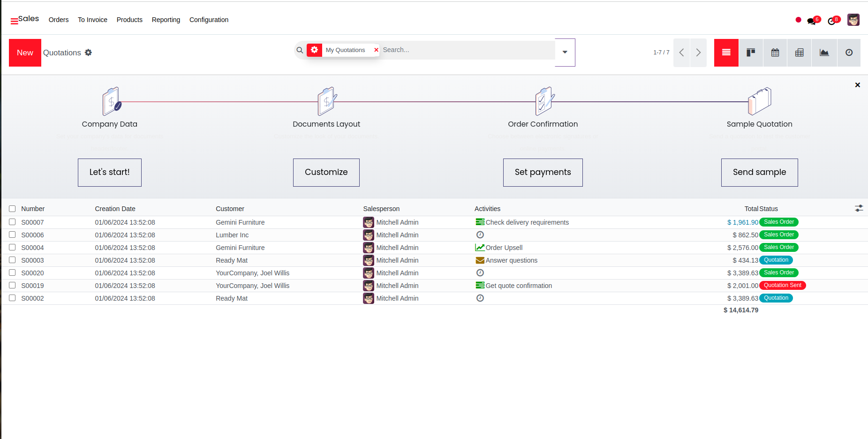
Task: Open optional columns settings icon
Action: [x=859, y=208]
